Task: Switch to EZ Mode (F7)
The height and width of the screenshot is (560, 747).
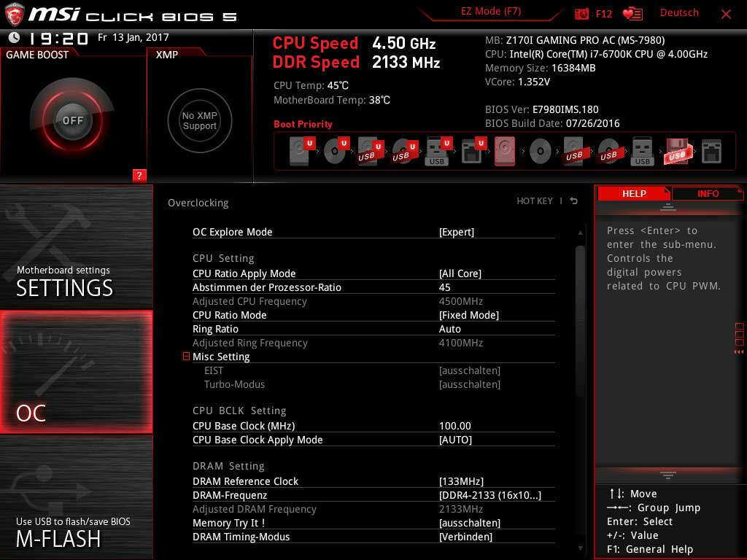Action: click(491, 11)
